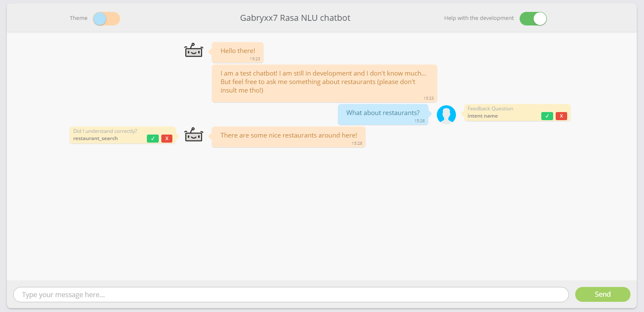Click the restaurant_search intent label
This screenshot has width=644, height=312.
coord(96,138)
